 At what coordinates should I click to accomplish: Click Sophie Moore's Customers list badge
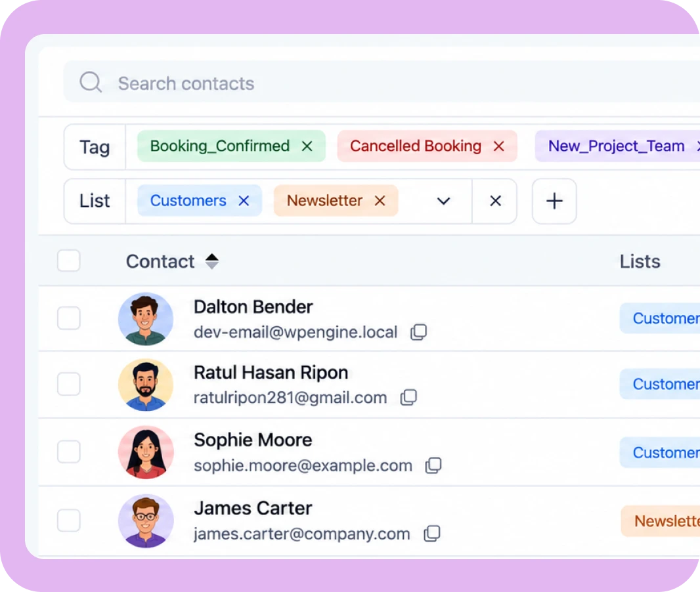point(660,452)
